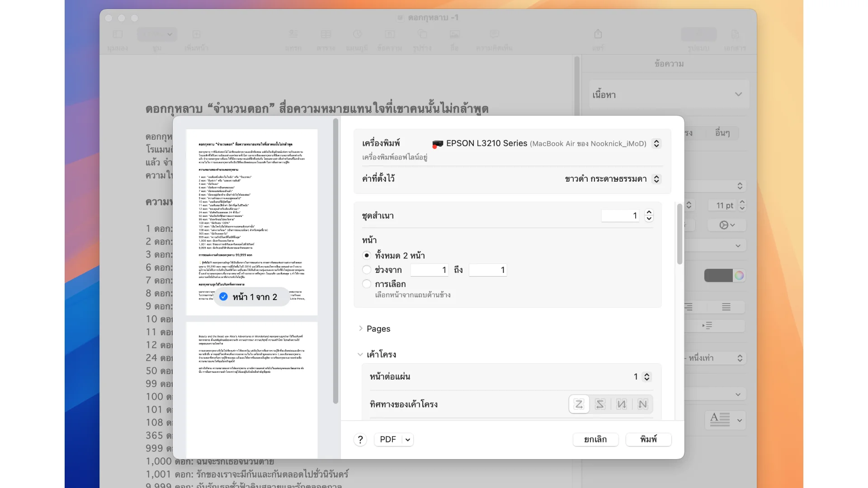Open the presets dropdown
The image size is (868, 488).
pos(656,179)
